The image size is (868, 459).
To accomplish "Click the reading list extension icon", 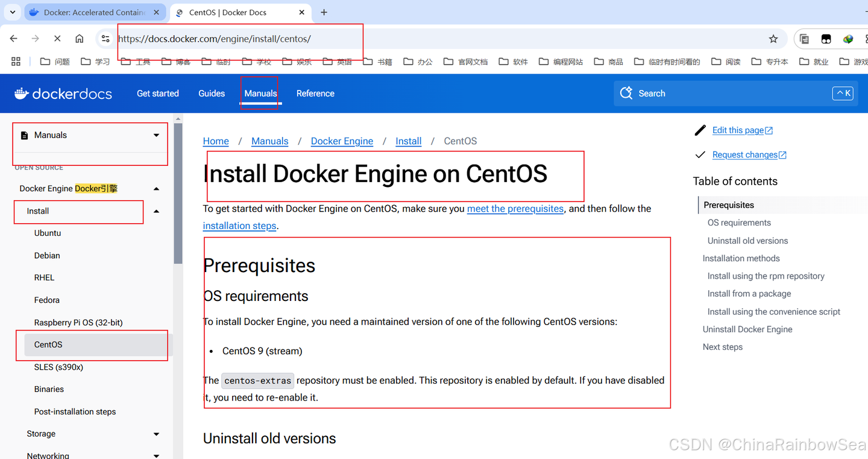I will (x=804, y=38).
